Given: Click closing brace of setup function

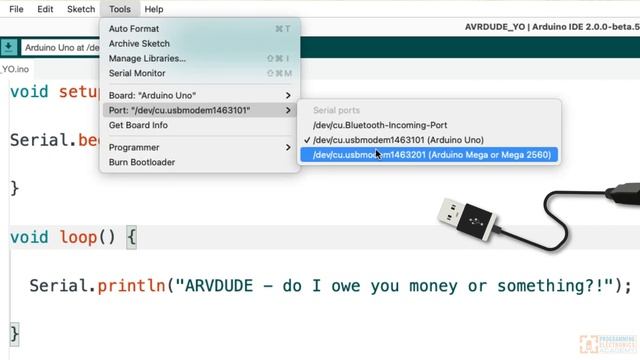Looking at the screenshot, I should pos(14,189).
